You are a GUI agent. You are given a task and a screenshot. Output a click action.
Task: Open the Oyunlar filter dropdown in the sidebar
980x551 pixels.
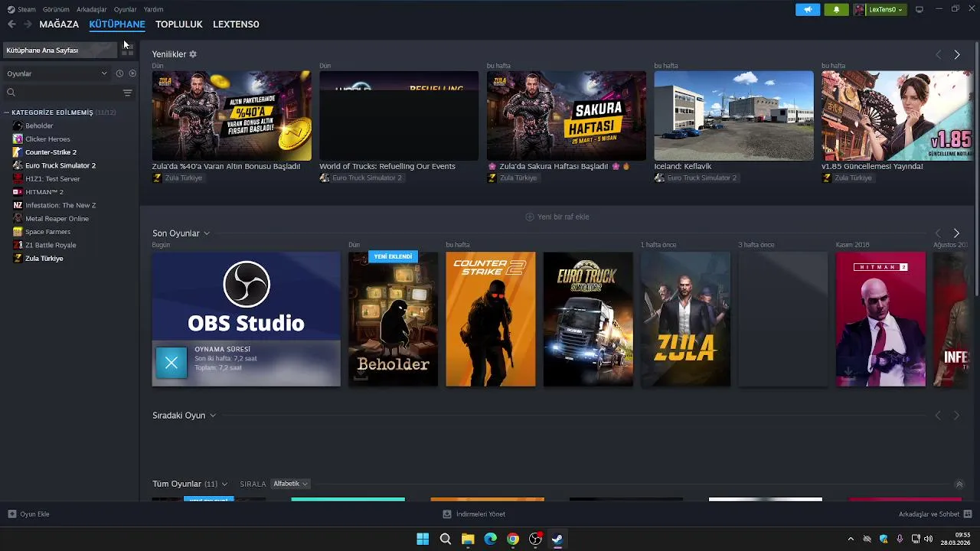(x=57, y=73)
